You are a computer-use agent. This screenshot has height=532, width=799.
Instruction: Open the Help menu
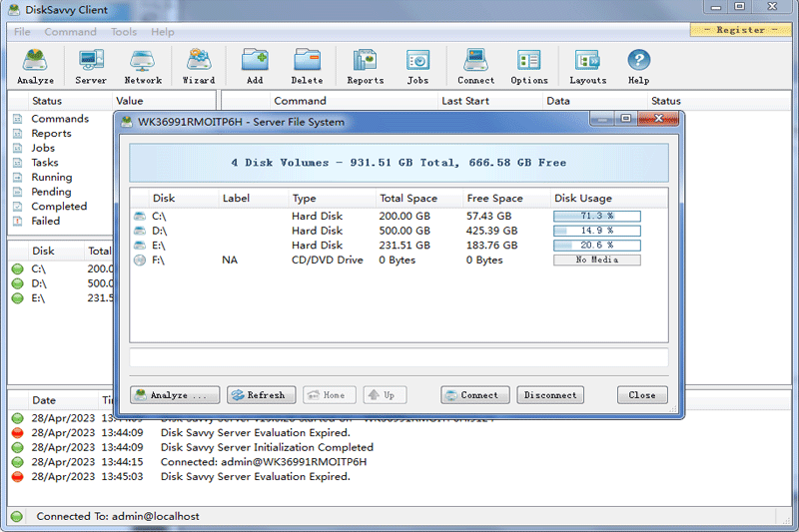click(163, 32)
